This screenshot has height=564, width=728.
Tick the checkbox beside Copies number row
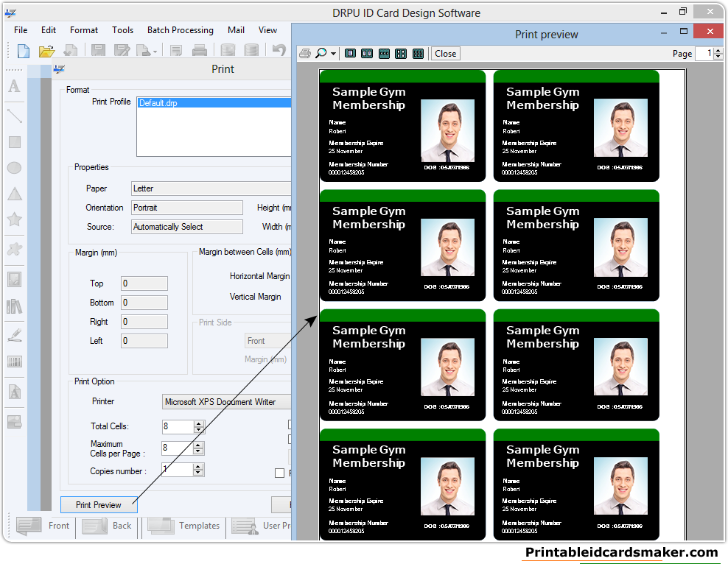point(279,473)
